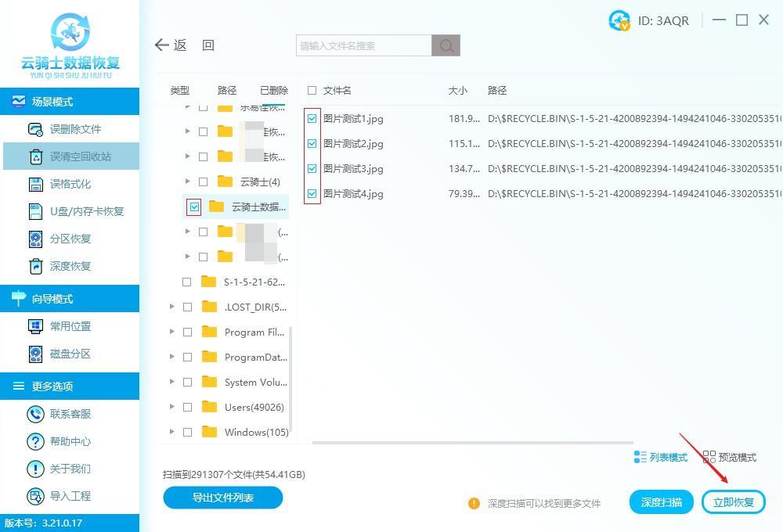
Task: Click the horizontal scrollbar under file list
Action: pyautogui.click(x=473, y=443)
